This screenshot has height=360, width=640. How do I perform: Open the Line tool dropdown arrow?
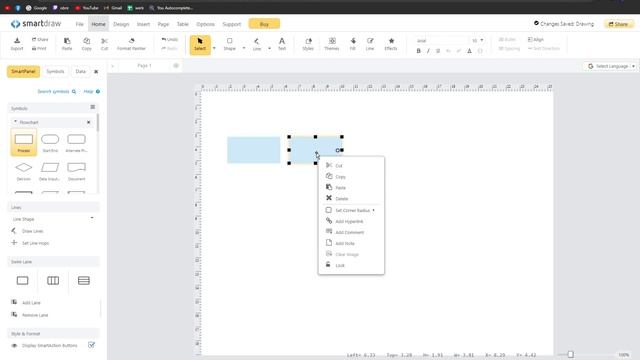(x=269, y=48)
